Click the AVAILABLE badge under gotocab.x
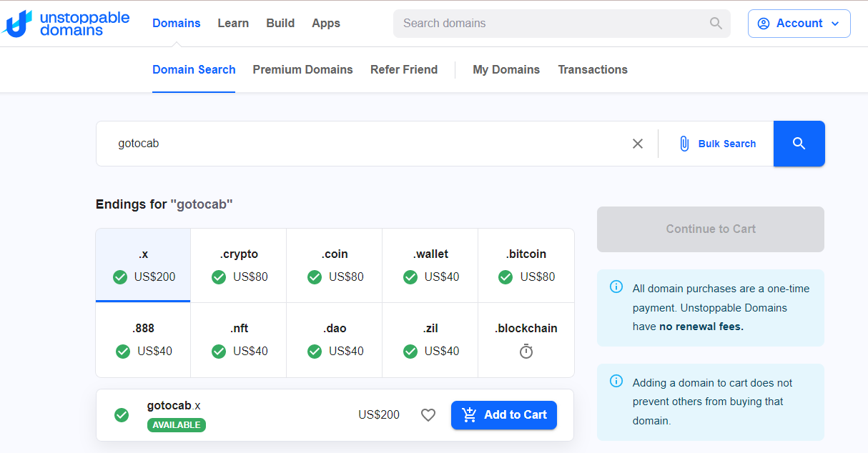 177,425
